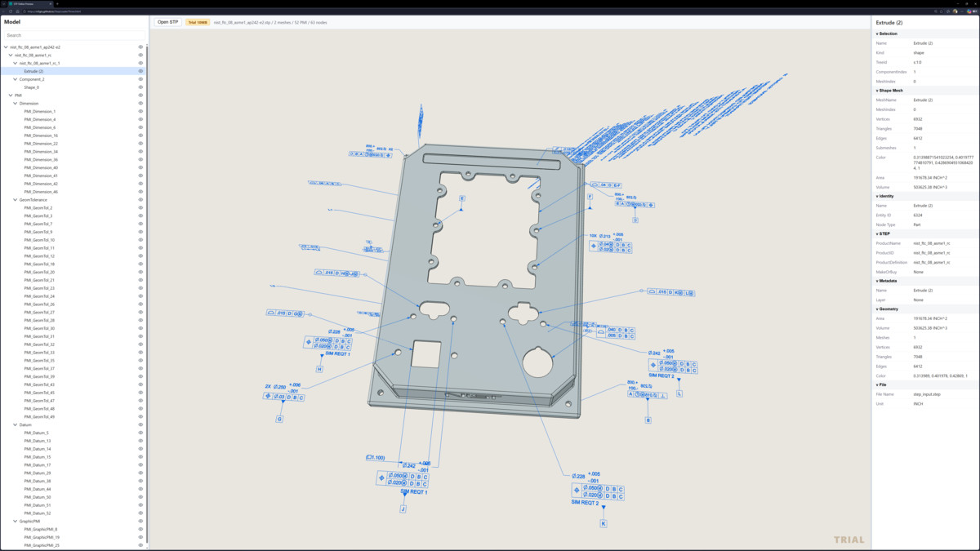Image resolution: width=980 pixels, height=551 pixels.
Task: Collapse the Shape Mesh properties section
Action: [925, 91]
